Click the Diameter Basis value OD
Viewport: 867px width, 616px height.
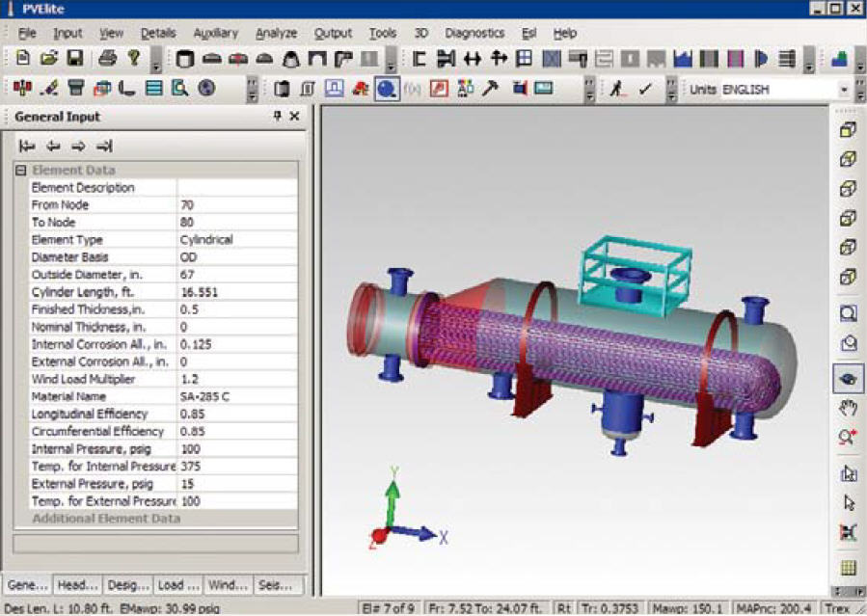[x=236, y=256]
